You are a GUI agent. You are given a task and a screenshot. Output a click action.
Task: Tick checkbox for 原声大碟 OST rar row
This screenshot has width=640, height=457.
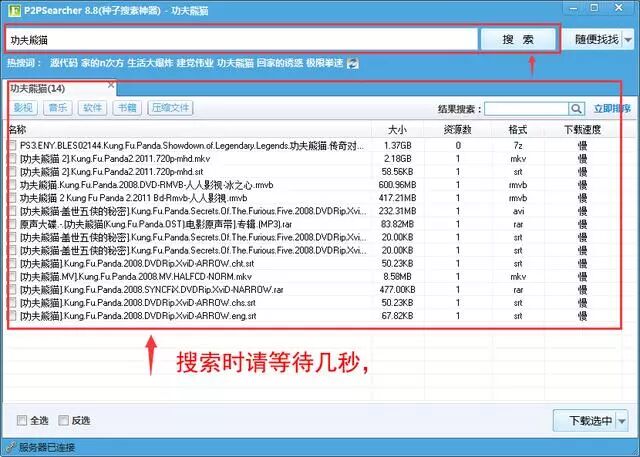tap(13, 224)
